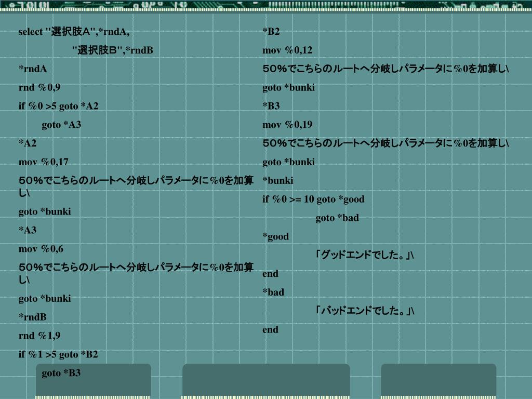The width and height of the screenshot is (532, 399).
Task: Click the 'rnd %1,9' code line
Action: pyautogui.click(x=39, y=336)
